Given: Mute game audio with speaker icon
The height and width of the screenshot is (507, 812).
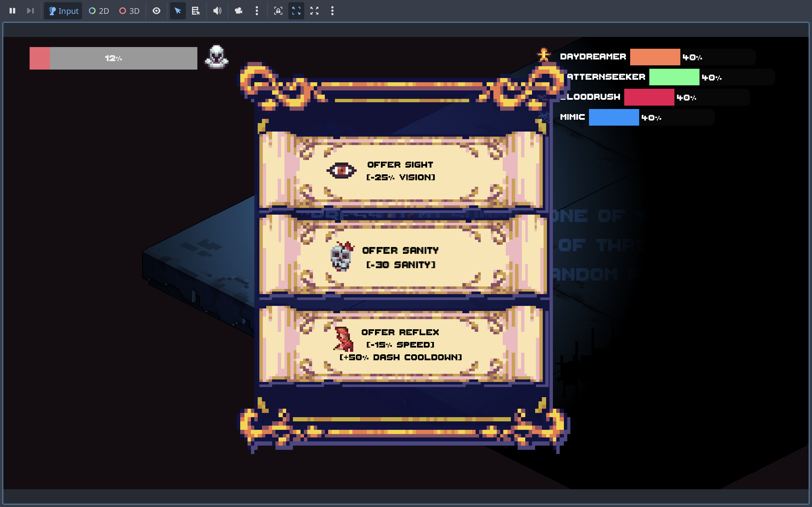Looking at the screenshot, I should (x=217, y=11).
